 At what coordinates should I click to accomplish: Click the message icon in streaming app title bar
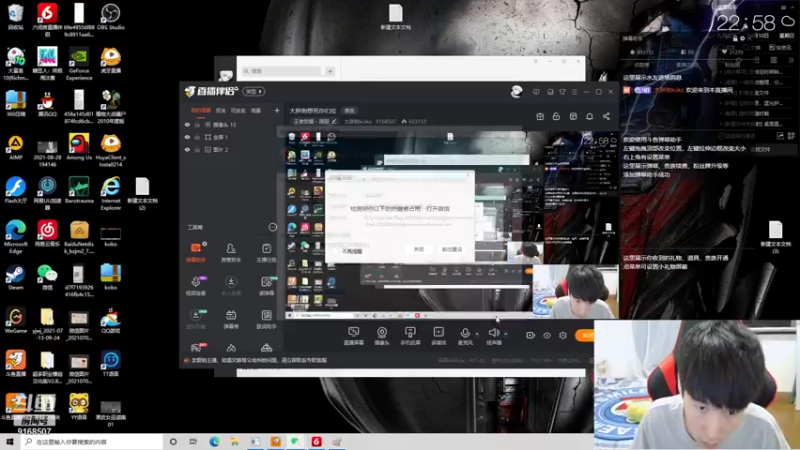536,92
